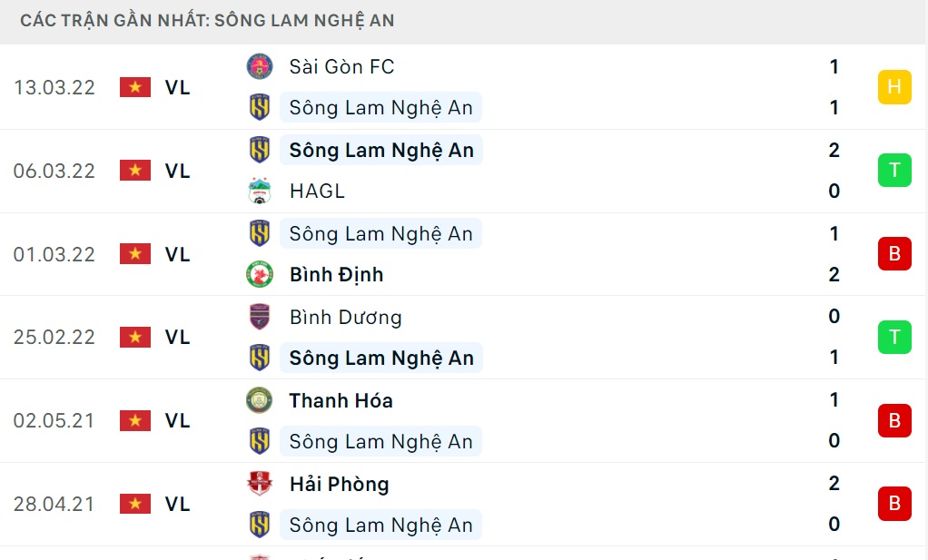Click the Sông Lam Nghệ An crest beside Sài Gòn match

click(260, 107)
